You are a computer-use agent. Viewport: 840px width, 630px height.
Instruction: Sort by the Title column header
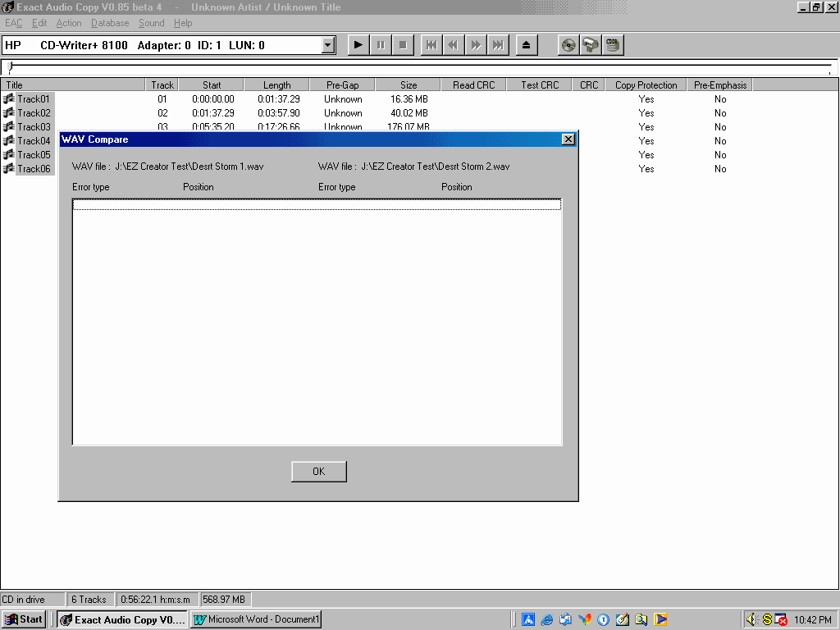pos(73,84)
